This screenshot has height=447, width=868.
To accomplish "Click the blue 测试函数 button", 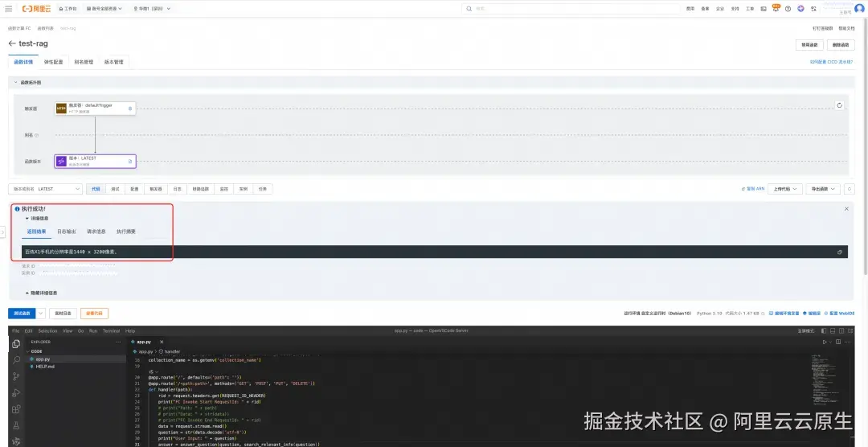I will point(23,314).
